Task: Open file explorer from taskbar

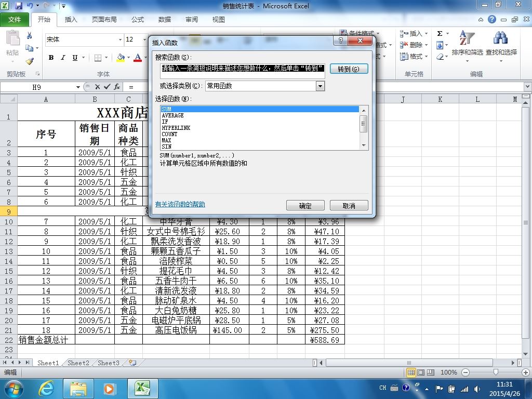Action: tap(78, 389)
